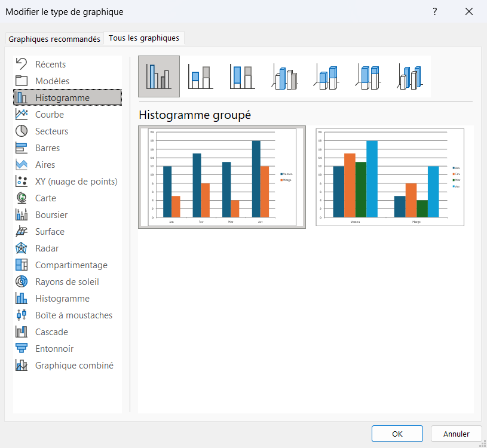487x448 pixels.
Task: Click the Aires area chart icon
Action: [x=22, y=164]
